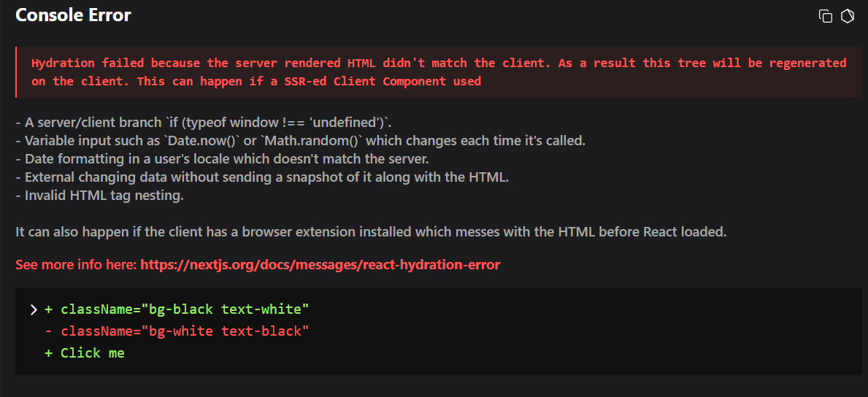Click the 'browser extension installed' sentence
The height and width of the screenshot is (397, 868).
click(371, 231)
